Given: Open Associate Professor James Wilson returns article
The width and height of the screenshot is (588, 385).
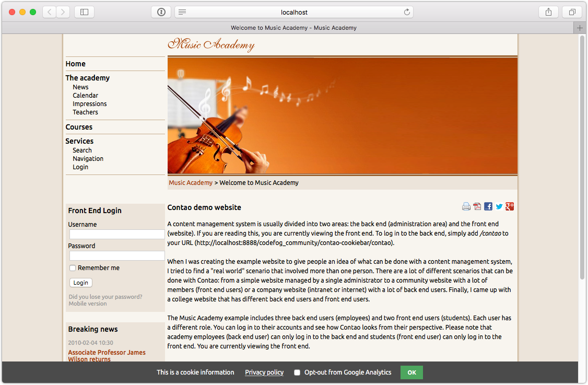Looking at the screenshot, I should (107, 355).
